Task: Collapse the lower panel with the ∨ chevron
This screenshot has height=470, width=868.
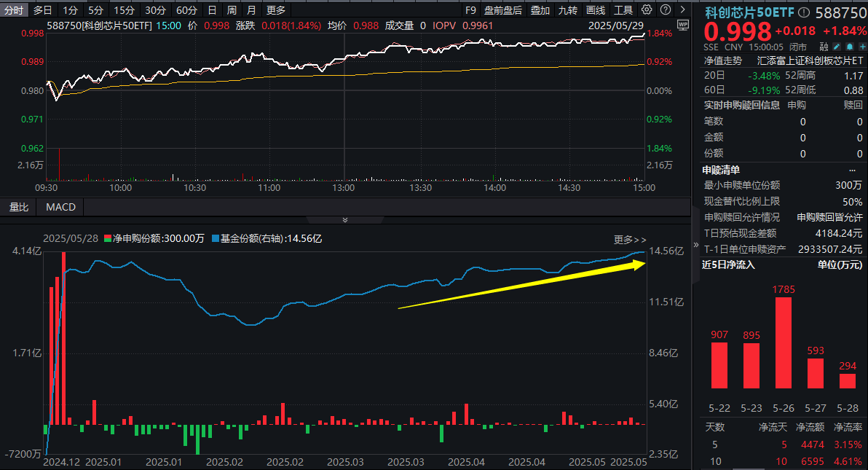Action: click(x=344, y=219)
